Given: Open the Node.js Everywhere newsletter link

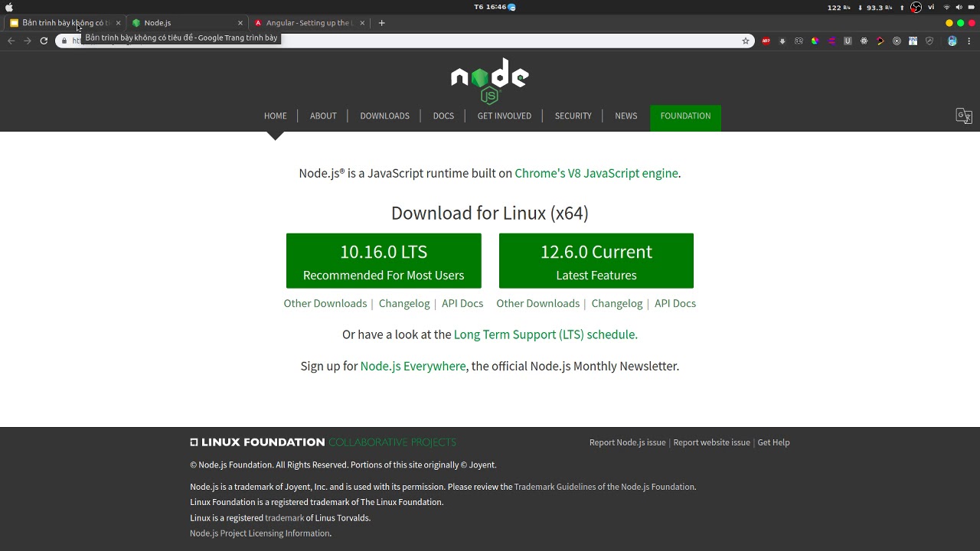Looking at the screenshot, I should pyautogui.click(x=413, y=366).
